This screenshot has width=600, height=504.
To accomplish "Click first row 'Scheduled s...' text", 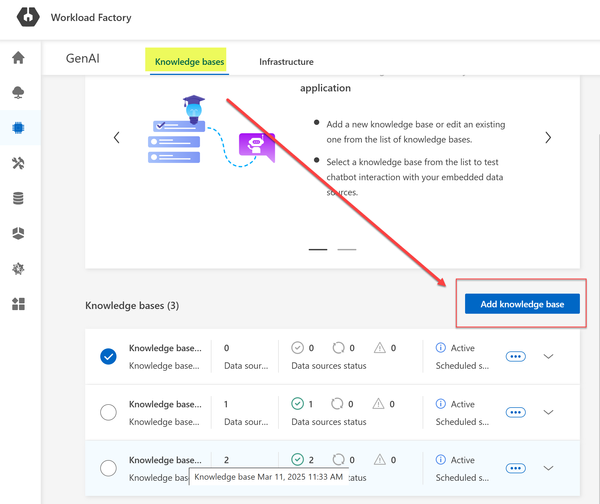I will [462, 366].
